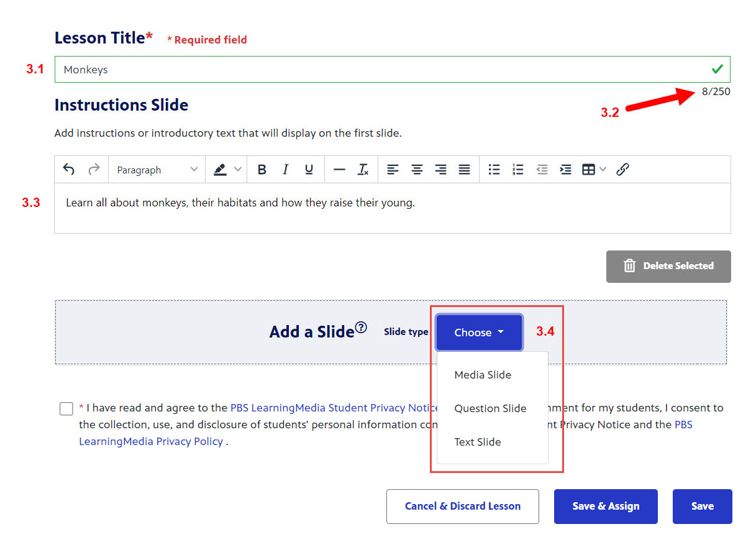Insert a link with chain icon
Viewport: 756px width, 542px height.
(x=622, y=170)
